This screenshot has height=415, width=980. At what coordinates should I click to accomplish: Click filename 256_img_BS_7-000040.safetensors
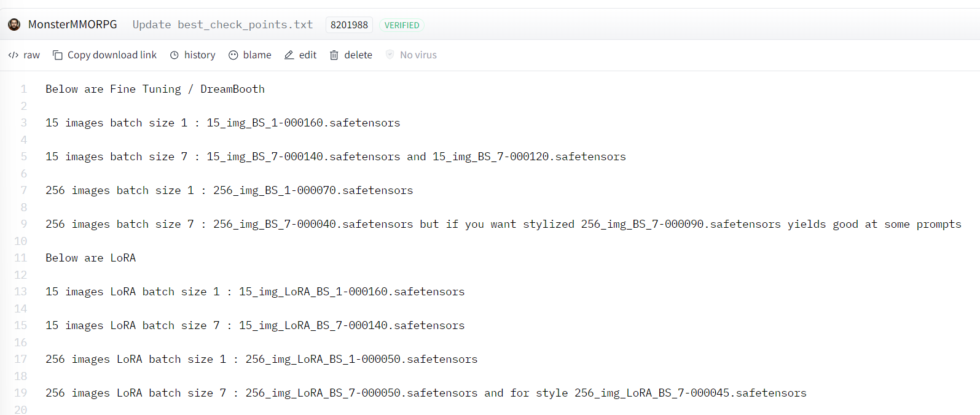pos(313,224)
